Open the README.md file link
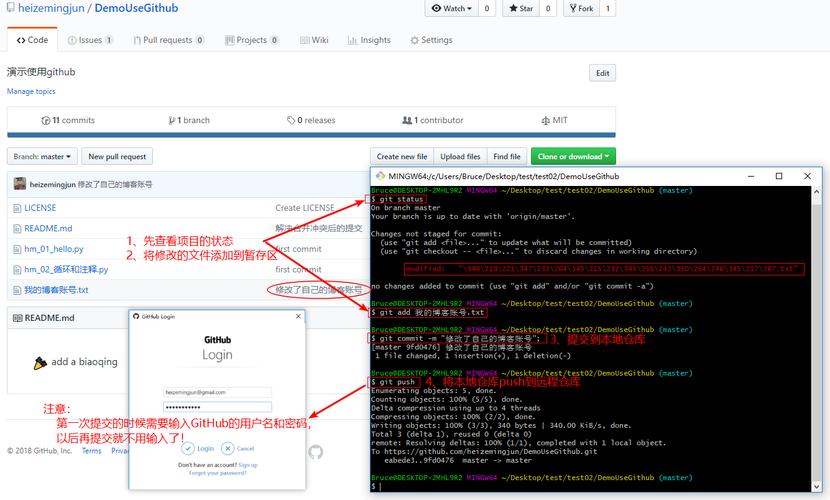The image size is (830, 500). click(48, 229)
